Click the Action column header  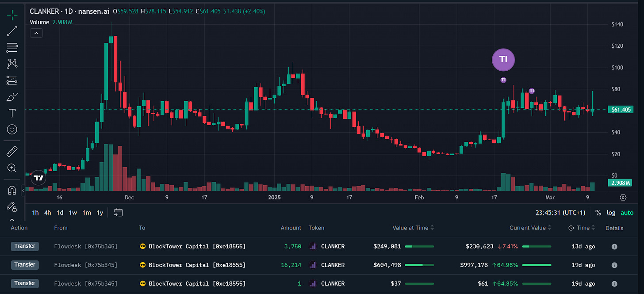[19, 228]
